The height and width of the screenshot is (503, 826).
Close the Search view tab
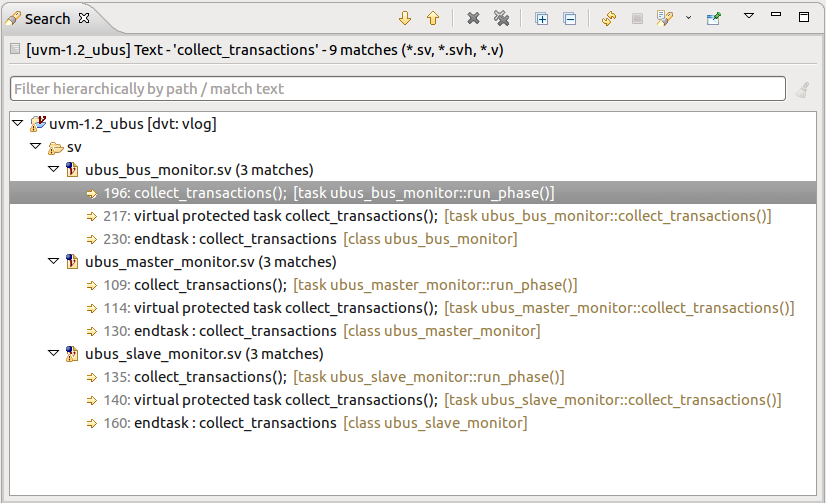point(84,18)
